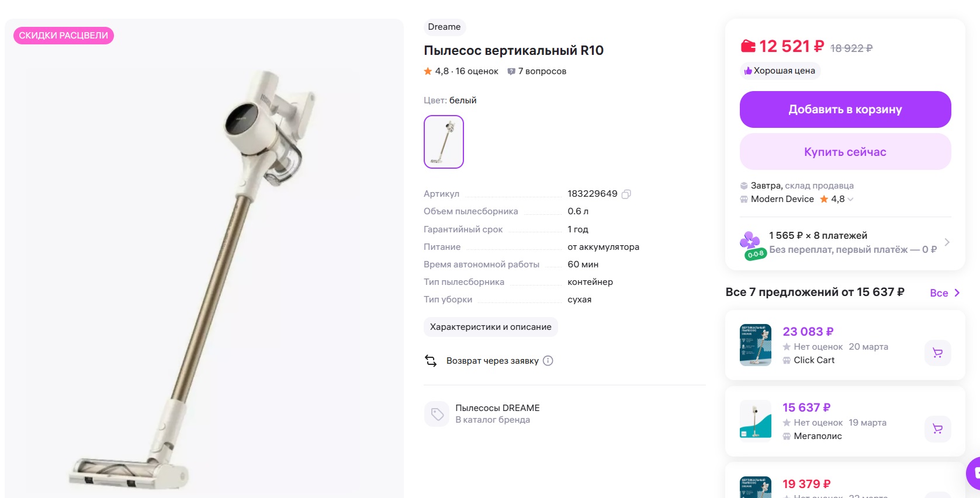Copy the article number 183229649
The height and width of the screenshot is (498, 980).
pos(626,194)
